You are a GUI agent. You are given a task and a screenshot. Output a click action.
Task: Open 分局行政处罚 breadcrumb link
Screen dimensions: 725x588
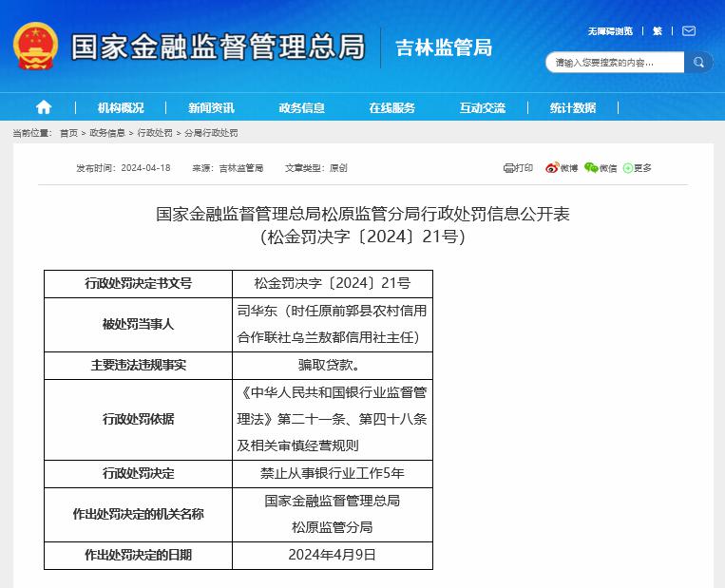pos(211,133)
